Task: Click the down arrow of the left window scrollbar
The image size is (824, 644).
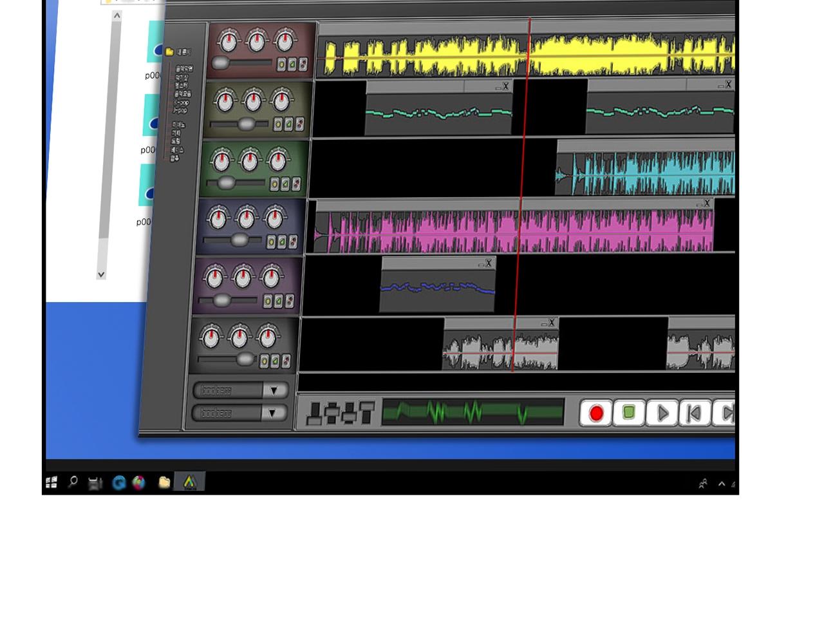Action: [101, 274]
